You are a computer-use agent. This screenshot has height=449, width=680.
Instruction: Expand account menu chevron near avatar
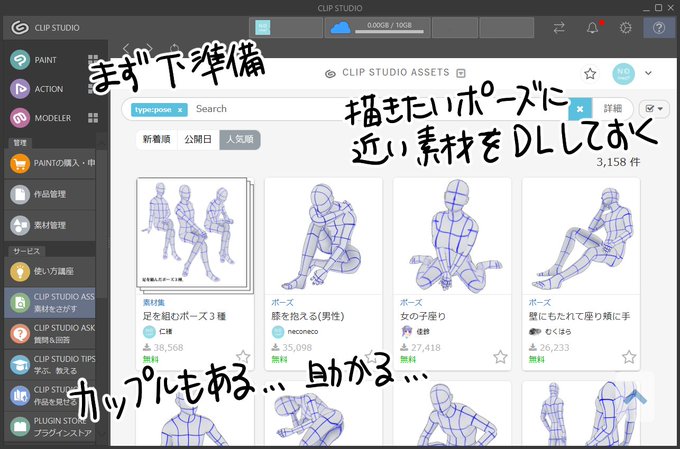coord(648,73)
